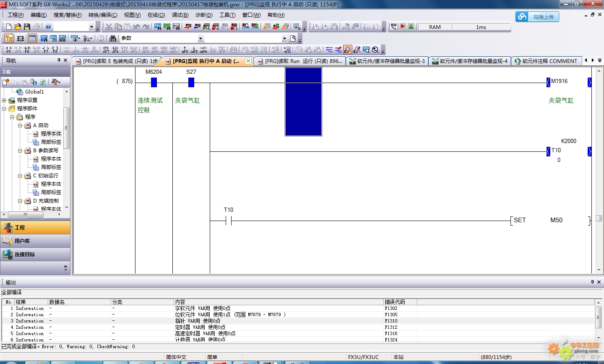This screenshot has width=604, height=364.
Task: Click the refresh icon in project panel
Action: pos(42,82)
